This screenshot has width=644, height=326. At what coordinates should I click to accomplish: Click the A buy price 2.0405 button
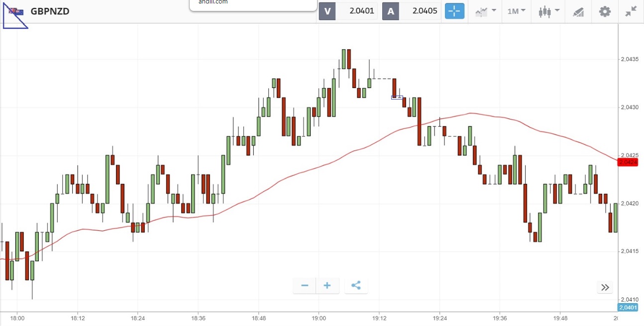point(411,11)
